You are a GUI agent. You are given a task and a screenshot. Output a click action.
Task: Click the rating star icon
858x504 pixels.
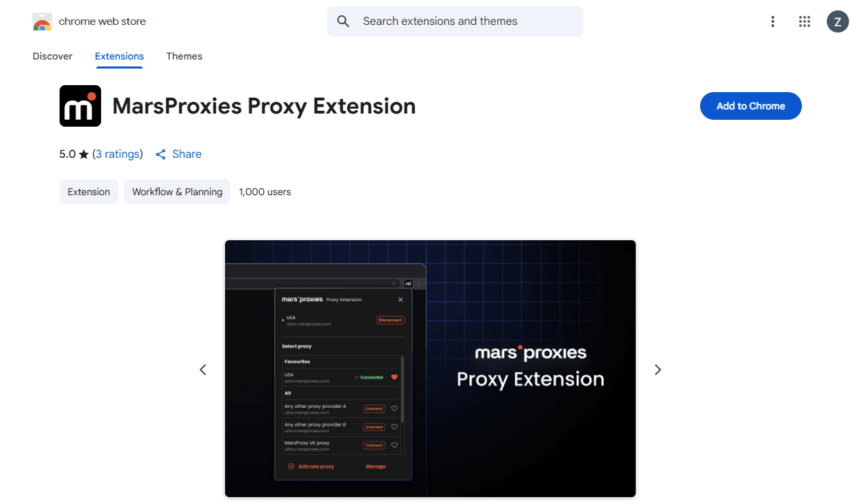click(x=84, y=154)
